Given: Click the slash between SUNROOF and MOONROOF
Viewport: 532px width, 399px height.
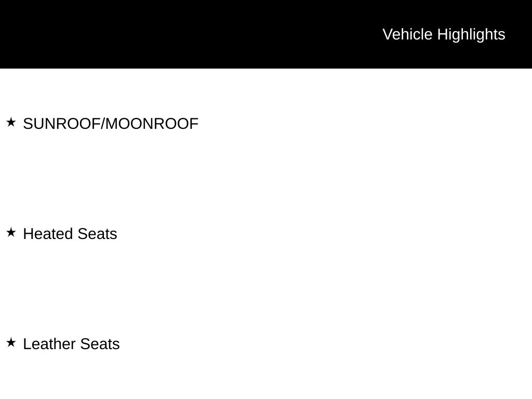Looking at the screenshot, I should coord(102,124).
